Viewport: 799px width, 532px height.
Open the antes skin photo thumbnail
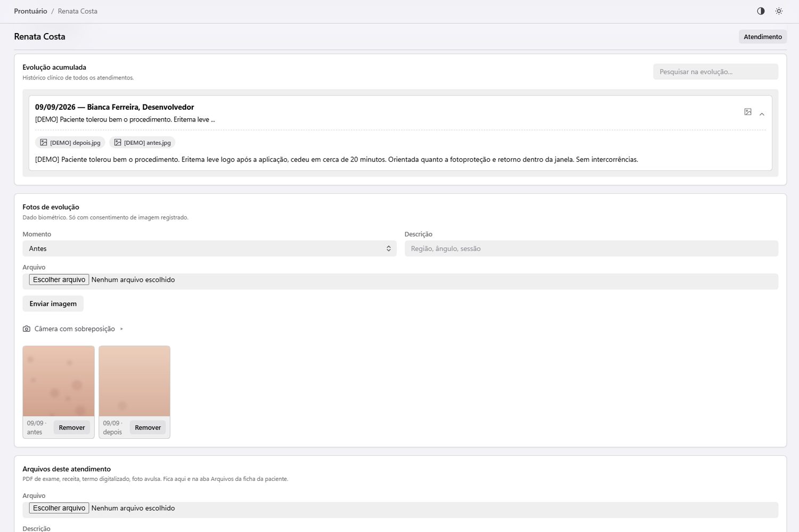(x=59, y=381)
